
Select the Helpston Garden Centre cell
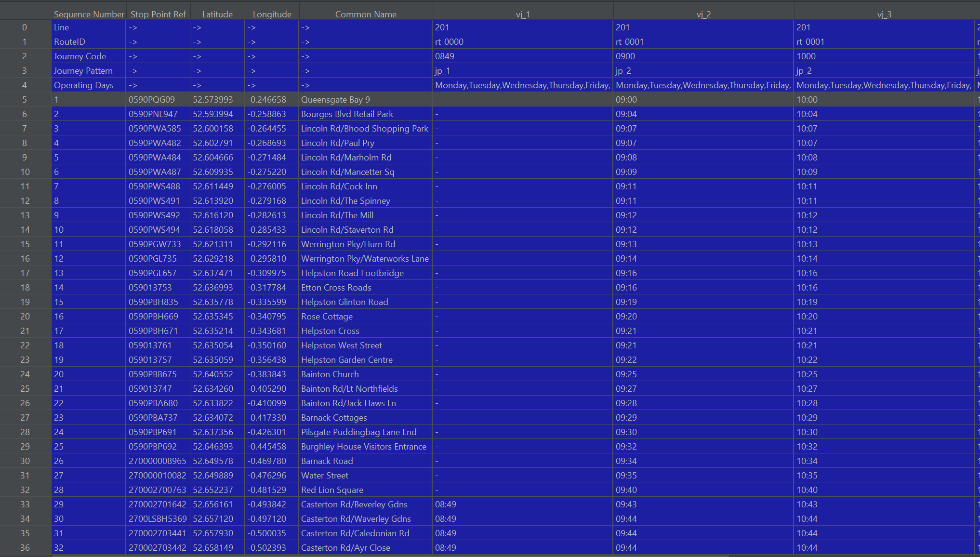click(366, 360)
